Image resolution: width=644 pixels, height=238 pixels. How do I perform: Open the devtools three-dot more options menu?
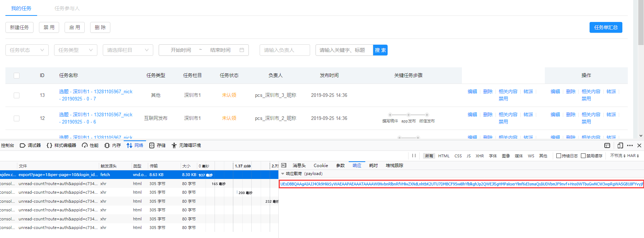(x=630, y=145)
